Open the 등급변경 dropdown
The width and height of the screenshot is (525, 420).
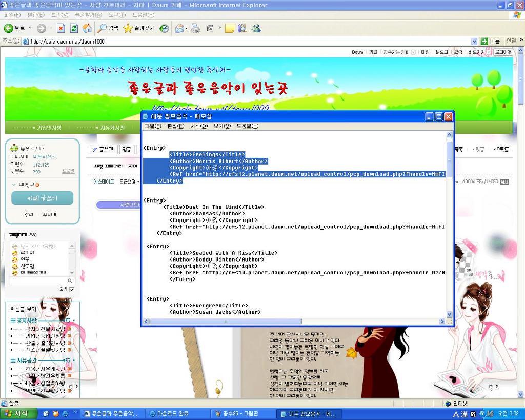(129, 182)
